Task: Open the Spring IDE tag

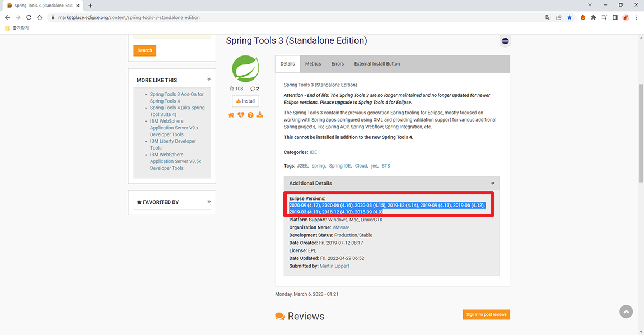Action: (x=340, y=166)
